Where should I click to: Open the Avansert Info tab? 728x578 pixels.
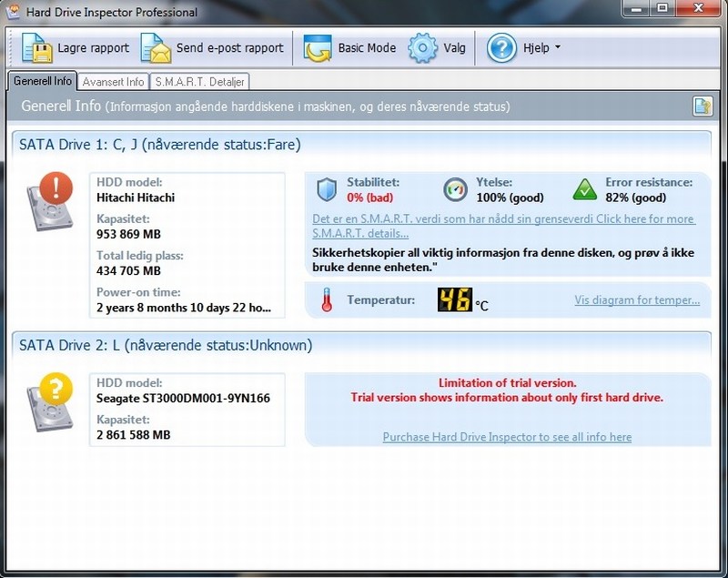[x=113, y=82]
